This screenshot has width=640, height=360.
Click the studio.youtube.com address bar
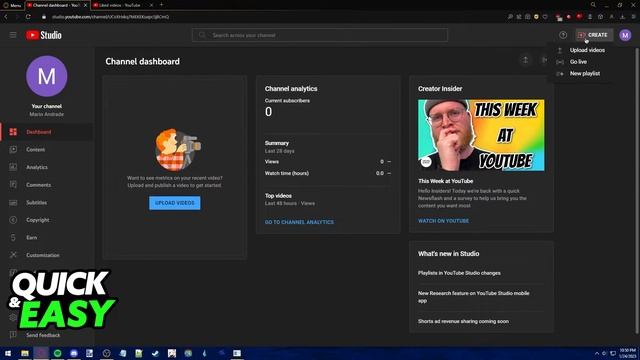(x=110, y=17)
